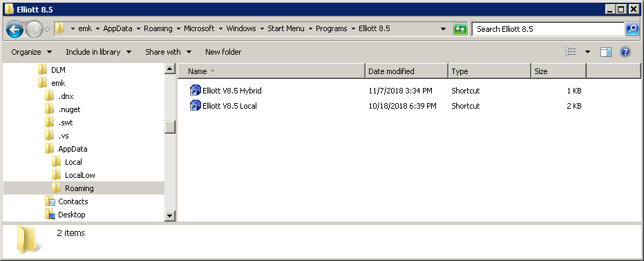Image resolution: width=644 pixels, height=261 pixels.
Task: Click the Elliott V8.5 Local file name
Action: (x=229, y=106)
